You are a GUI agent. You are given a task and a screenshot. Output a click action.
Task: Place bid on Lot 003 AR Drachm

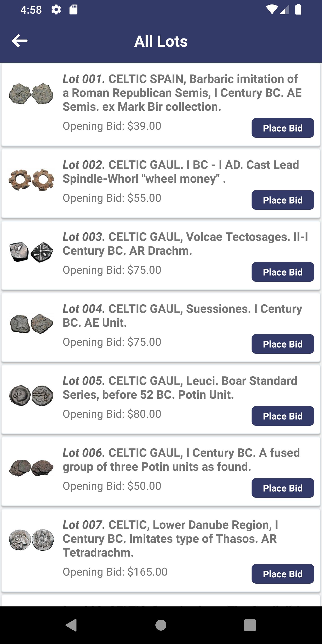click(283, 272)
